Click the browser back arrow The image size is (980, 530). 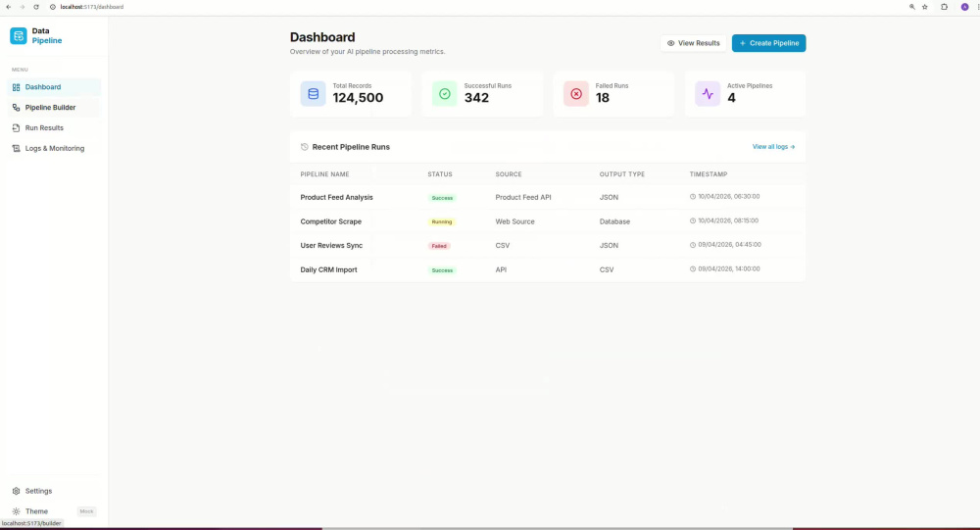9,7
